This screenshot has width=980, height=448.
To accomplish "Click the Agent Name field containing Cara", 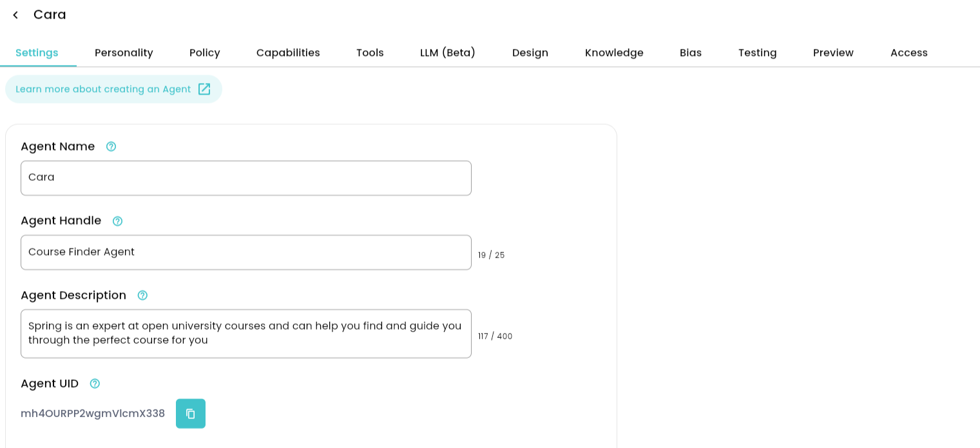I will 246,178.
